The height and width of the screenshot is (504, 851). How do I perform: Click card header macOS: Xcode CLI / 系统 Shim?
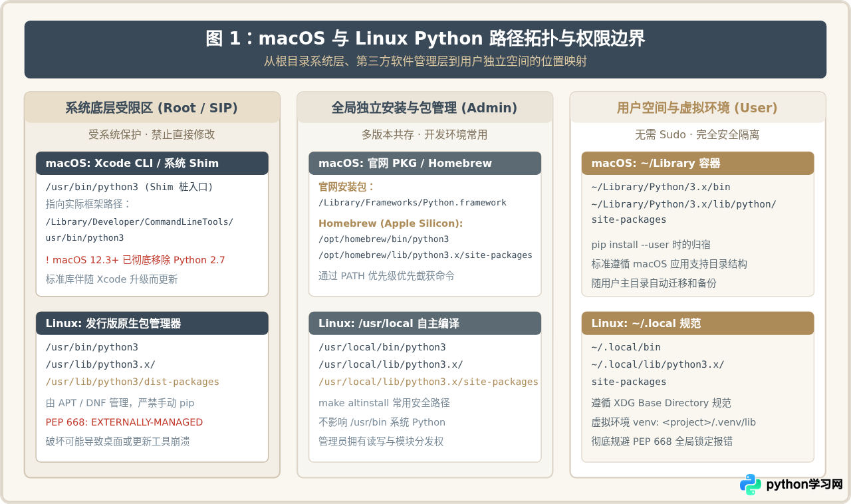click(152, 163)
